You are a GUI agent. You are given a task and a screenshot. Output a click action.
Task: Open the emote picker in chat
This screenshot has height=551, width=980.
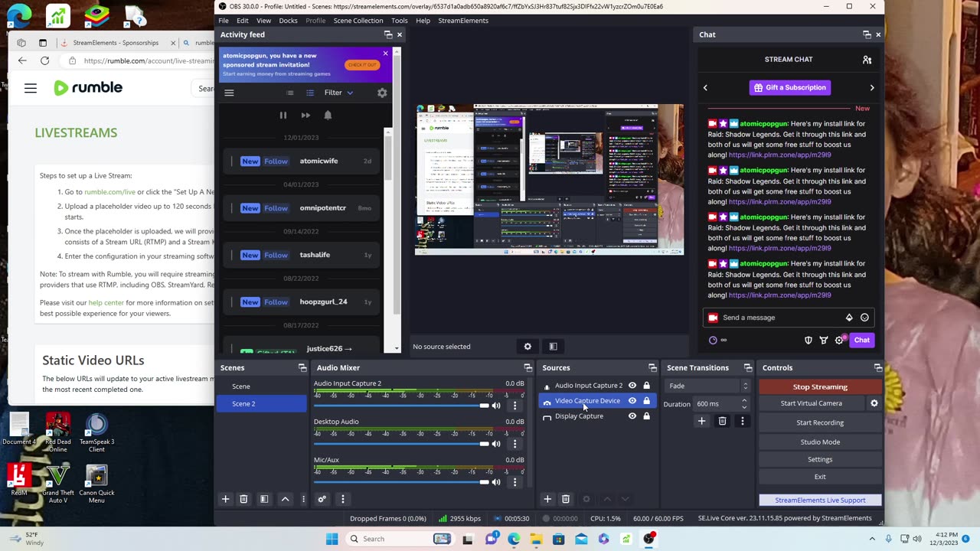864,318
